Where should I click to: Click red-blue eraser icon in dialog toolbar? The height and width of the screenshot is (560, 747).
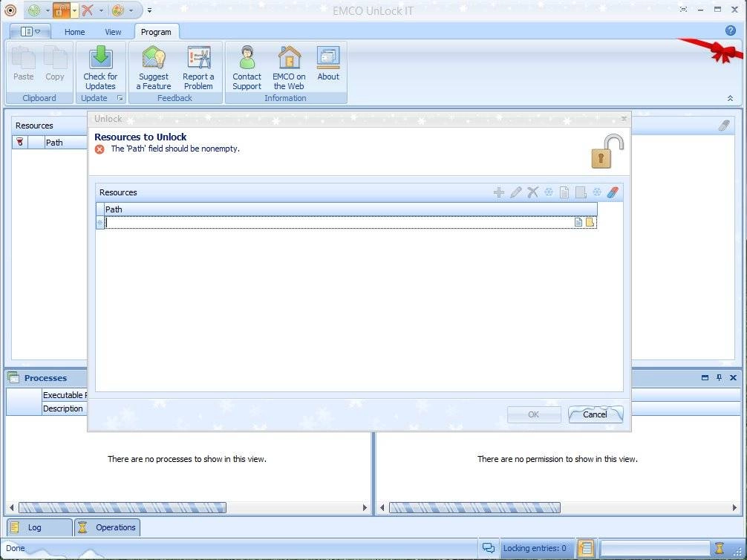pos(613,192)
